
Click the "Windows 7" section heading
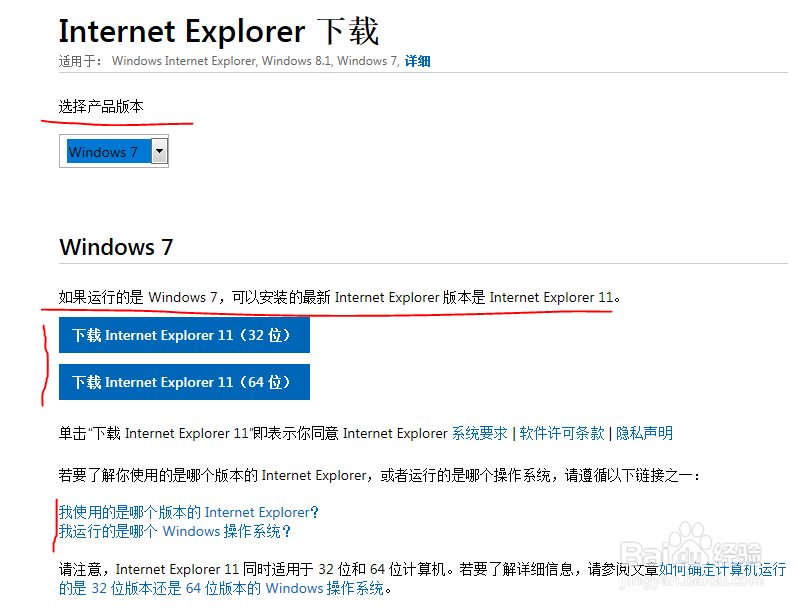115,247
